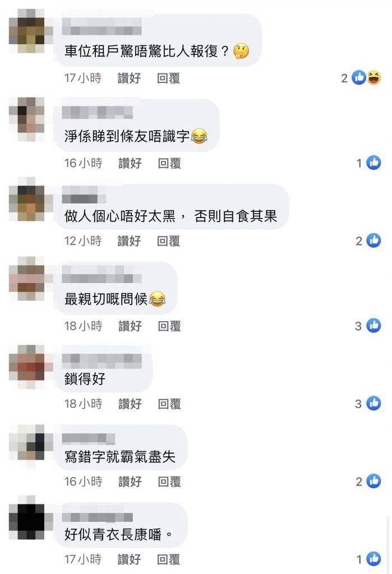392x574 pixels.
Task: Click the scrollbar at the right edge
Action: (388, 545)
